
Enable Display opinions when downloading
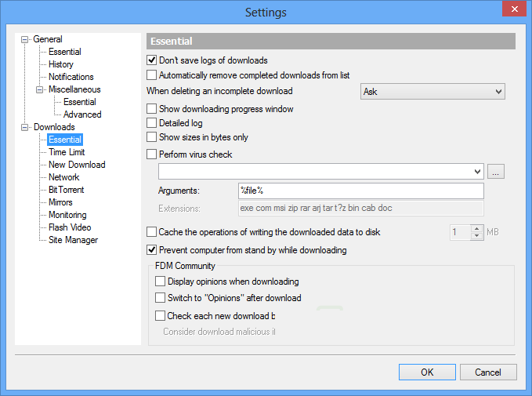161,282
